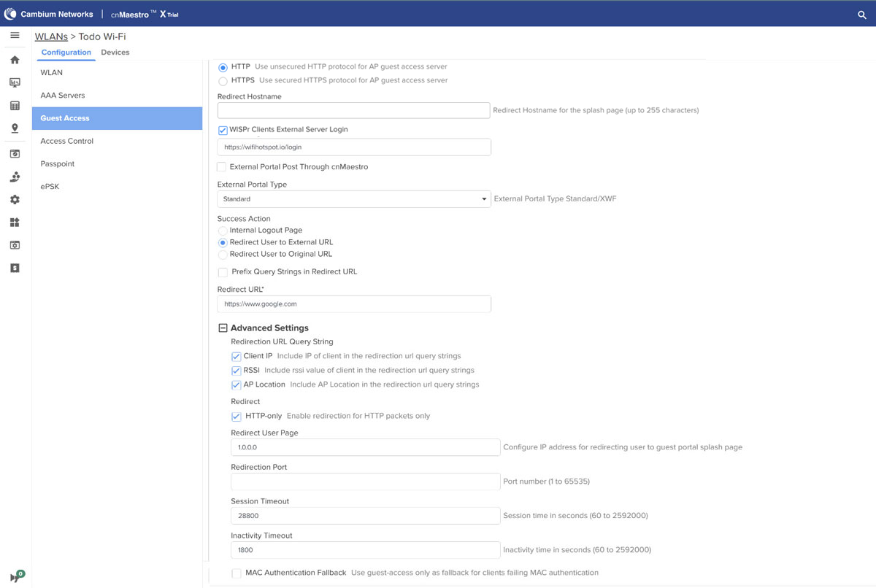Viewport: 876px width, 588px height.
Task: Enable MAC Authentication Fallback checkbox
Action: pos(237,573)
